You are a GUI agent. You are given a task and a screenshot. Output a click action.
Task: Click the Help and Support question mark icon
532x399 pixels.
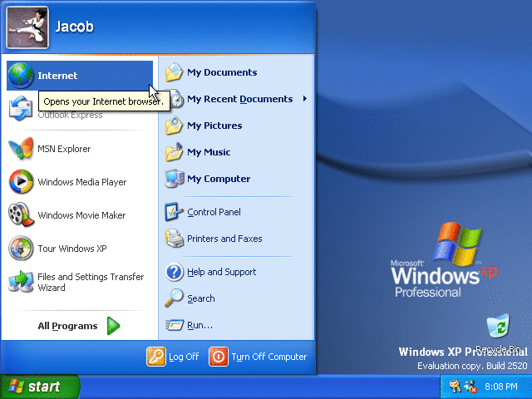tap(175, 272)
